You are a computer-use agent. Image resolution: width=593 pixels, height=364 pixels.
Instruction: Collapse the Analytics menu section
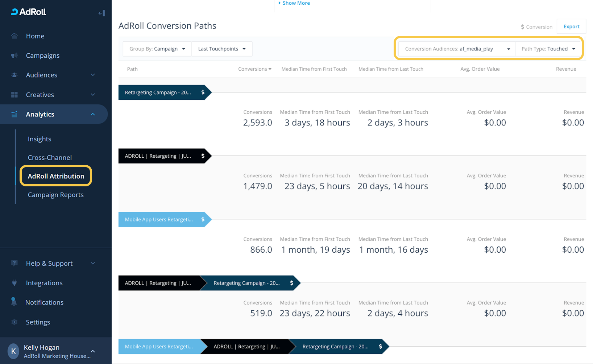[93, 114]
